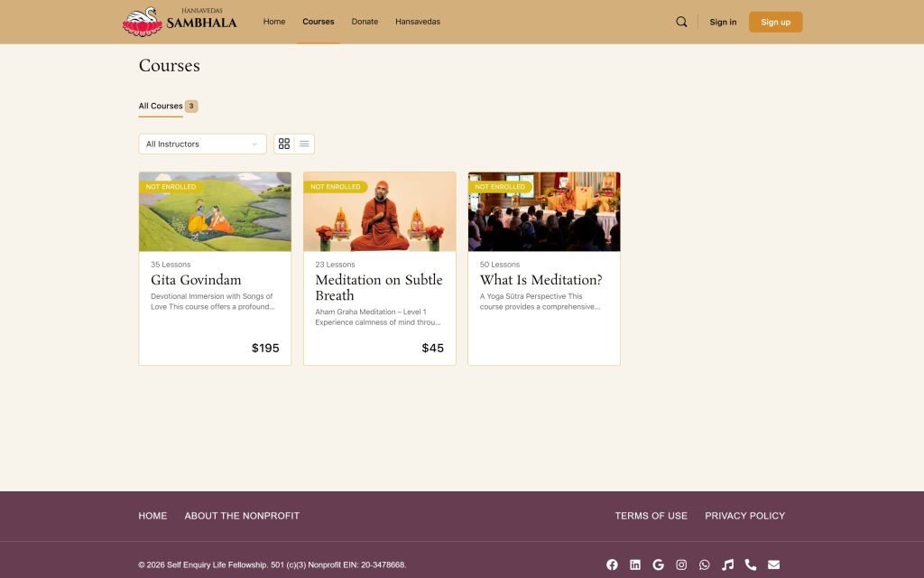924x578 pixels.
Task: Open the Gita Govindam course title
Action: (x=196, y=280)
